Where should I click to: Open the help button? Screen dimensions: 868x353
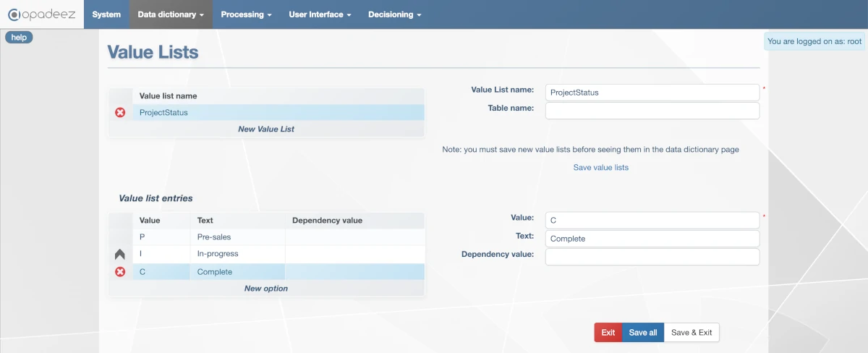click(19, 38)
